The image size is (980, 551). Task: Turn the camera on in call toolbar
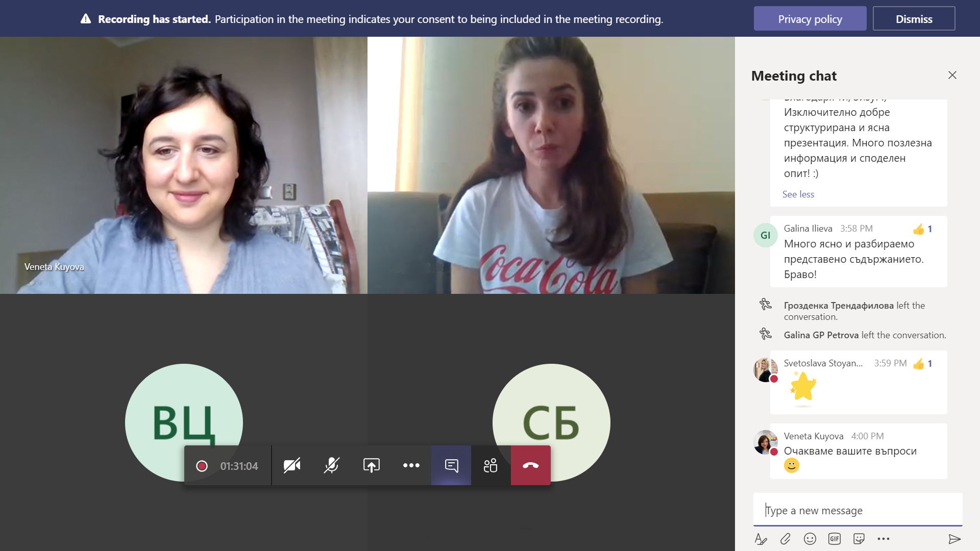(x=292, y=465)
